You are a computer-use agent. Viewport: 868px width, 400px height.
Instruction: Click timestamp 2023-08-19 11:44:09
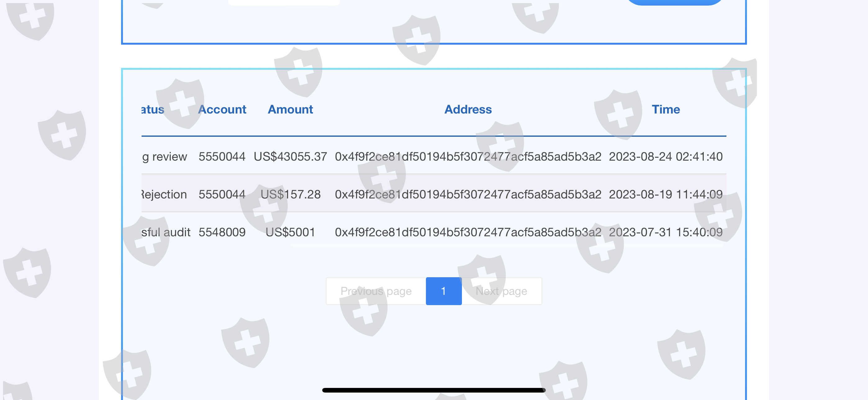pos(666,194)
